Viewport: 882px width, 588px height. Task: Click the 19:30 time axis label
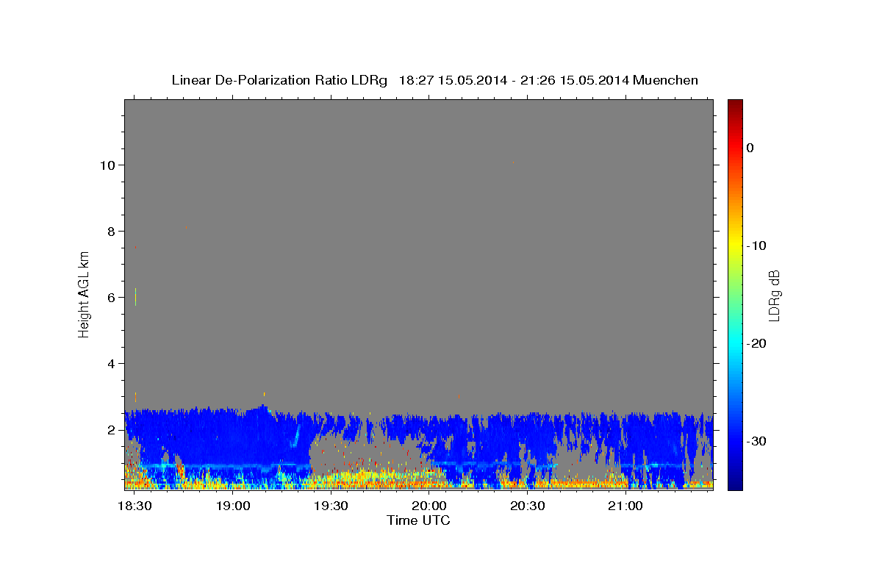331,506
